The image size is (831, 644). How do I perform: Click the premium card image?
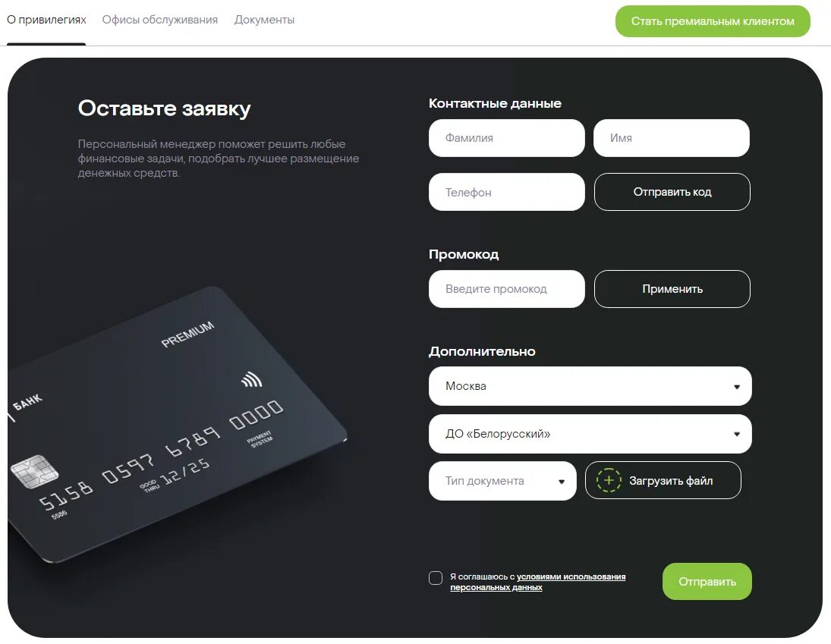[177, 424]
